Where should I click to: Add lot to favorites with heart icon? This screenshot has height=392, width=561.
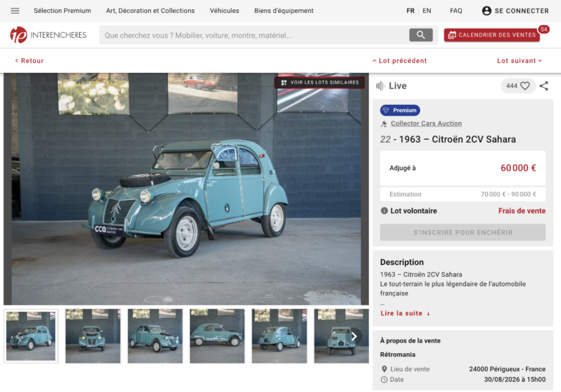coord(525,86)
